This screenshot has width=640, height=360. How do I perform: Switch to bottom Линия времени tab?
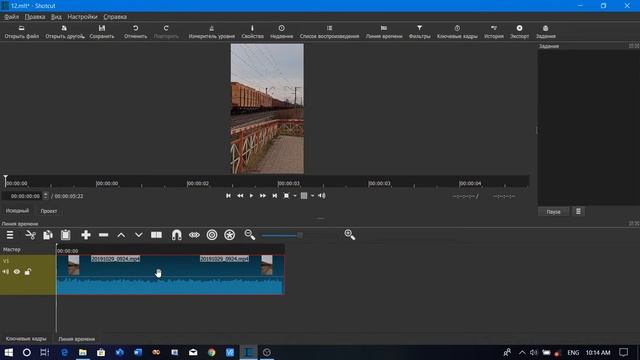76,339
